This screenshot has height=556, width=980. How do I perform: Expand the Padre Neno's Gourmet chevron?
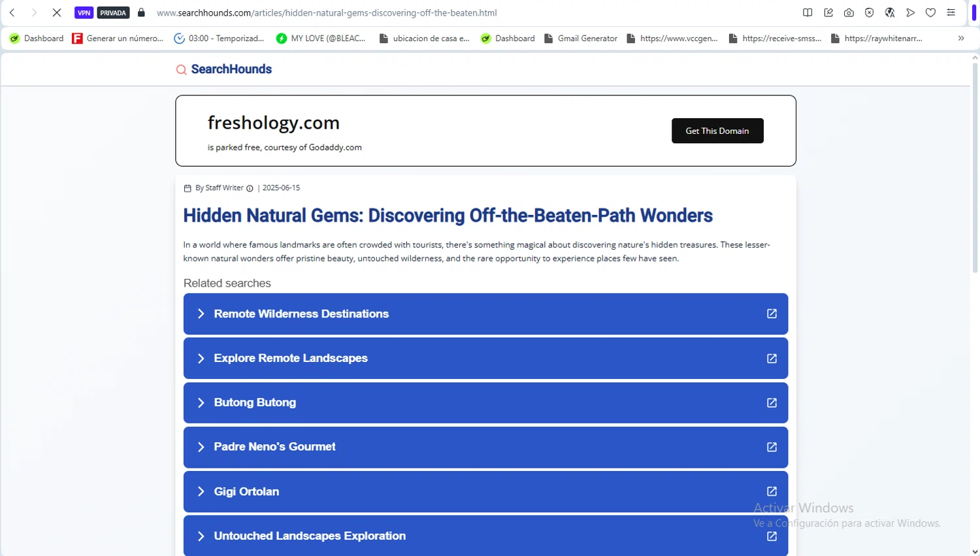pos(201,447)
